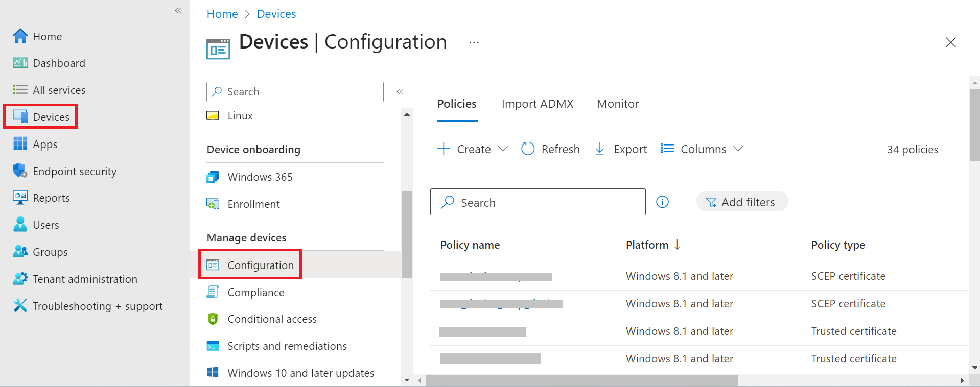Open the Groups people icon
Image resolution: width=980 pixels, height=387 pixels.
click(20, 252)
